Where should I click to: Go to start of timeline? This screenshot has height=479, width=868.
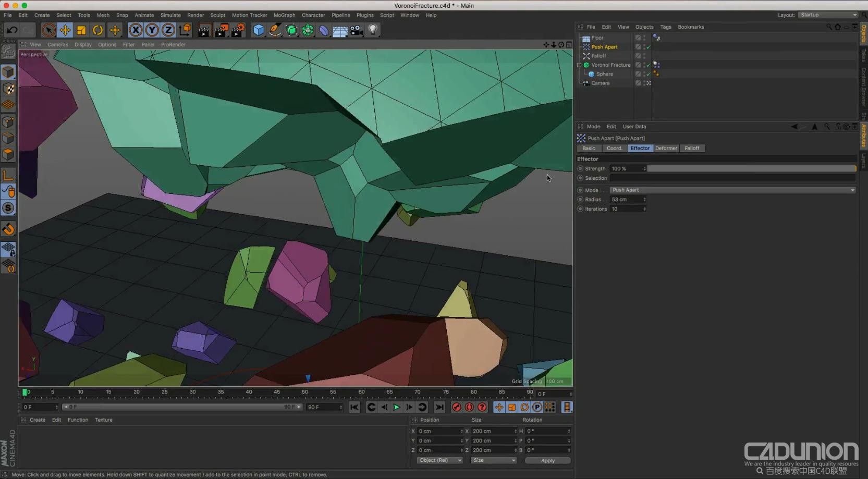pos(354,407)
